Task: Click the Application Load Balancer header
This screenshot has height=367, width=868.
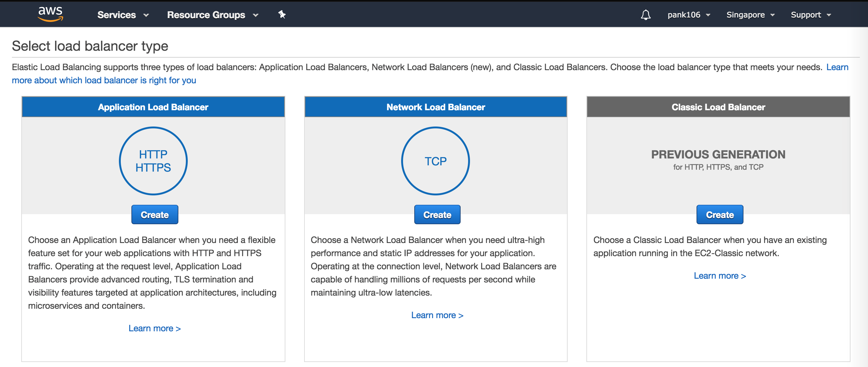Action: [x=153, y=107]
